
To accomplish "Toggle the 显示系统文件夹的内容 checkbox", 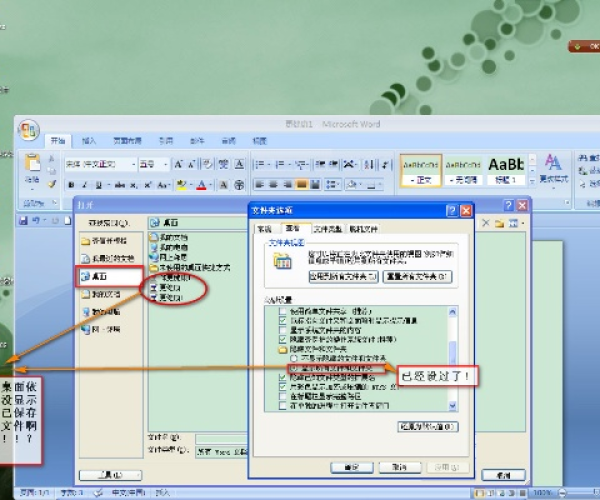I will [x=282, y=330].
